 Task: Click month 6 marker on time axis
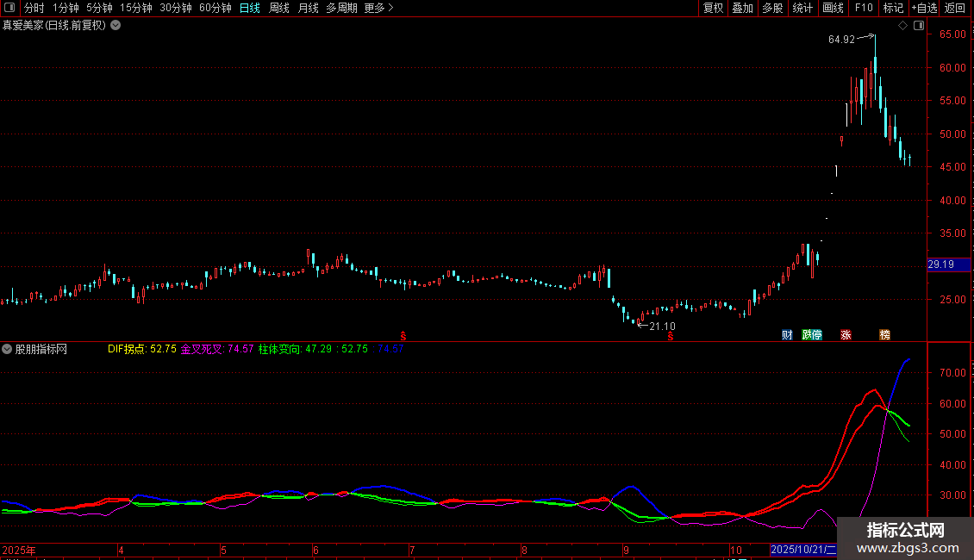coord(315,551)
